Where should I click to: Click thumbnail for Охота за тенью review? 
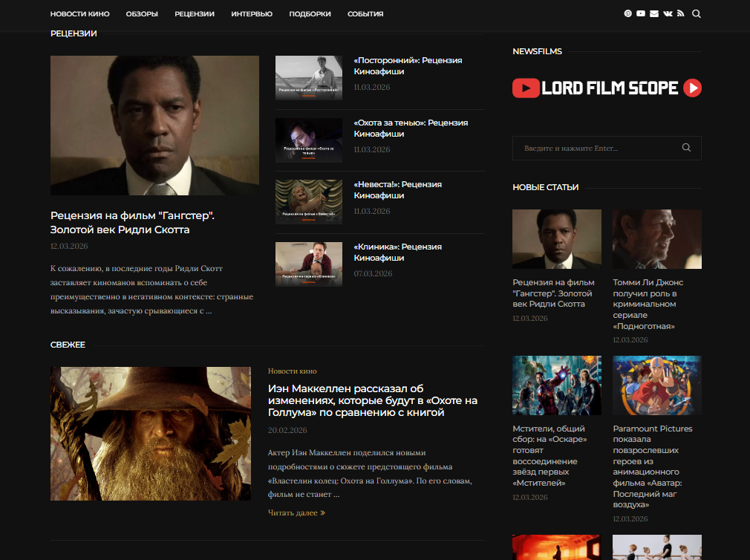(x=308, y=140)
